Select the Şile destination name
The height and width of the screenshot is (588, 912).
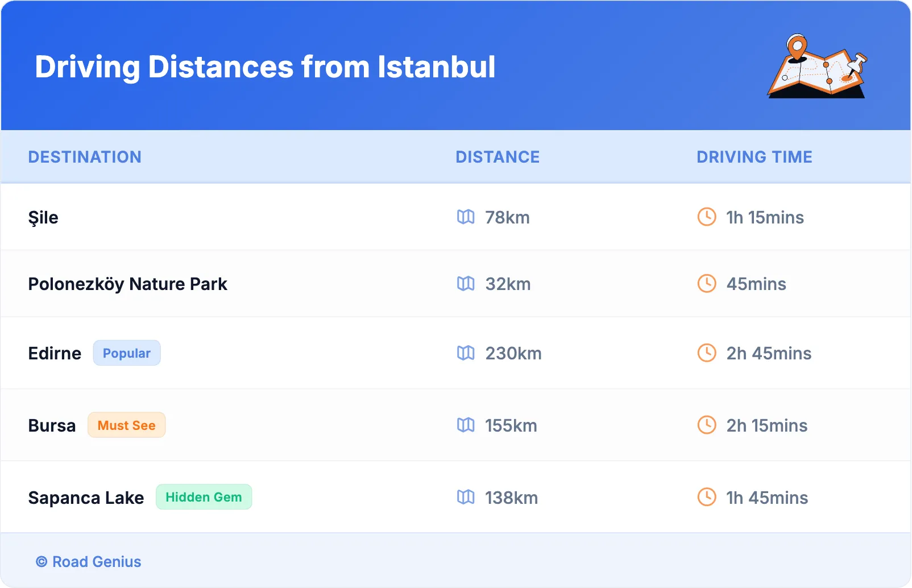click(x=43, y=218)
